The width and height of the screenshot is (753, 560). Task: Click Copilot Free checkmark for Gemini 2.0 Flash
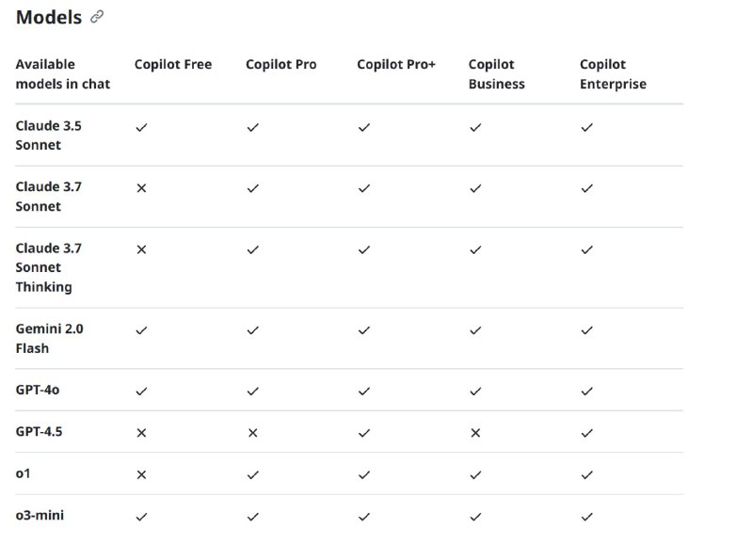pos(141,330)
